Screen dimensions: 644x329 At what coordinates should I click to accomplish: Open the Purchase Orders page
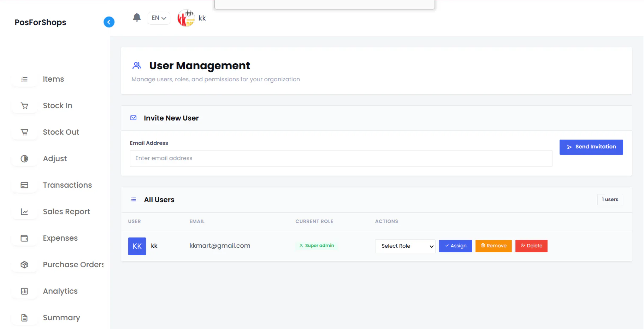(x=73, y=265)
